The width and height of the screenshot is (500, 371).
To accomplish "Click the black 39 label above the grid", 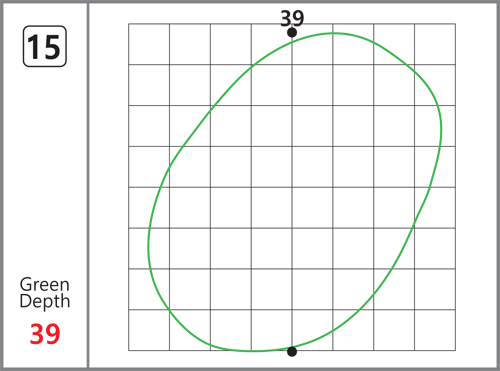I will pos(292,19).
